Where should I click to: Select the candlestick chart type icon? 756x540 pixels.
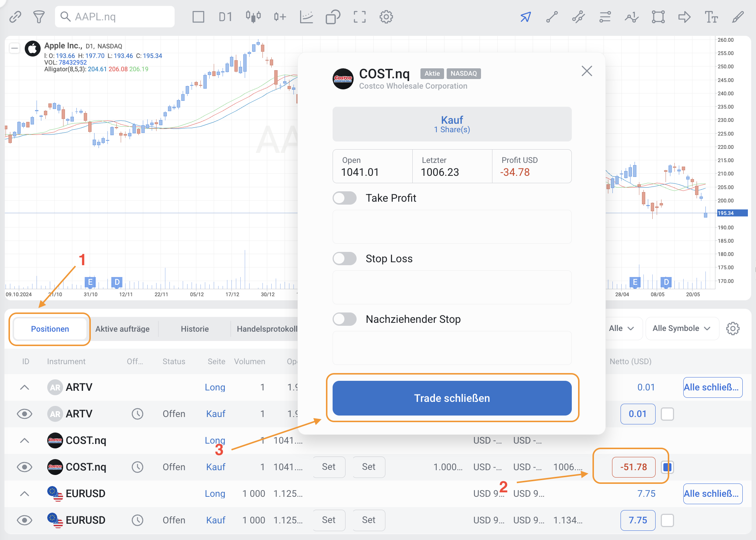coord(253,17)
